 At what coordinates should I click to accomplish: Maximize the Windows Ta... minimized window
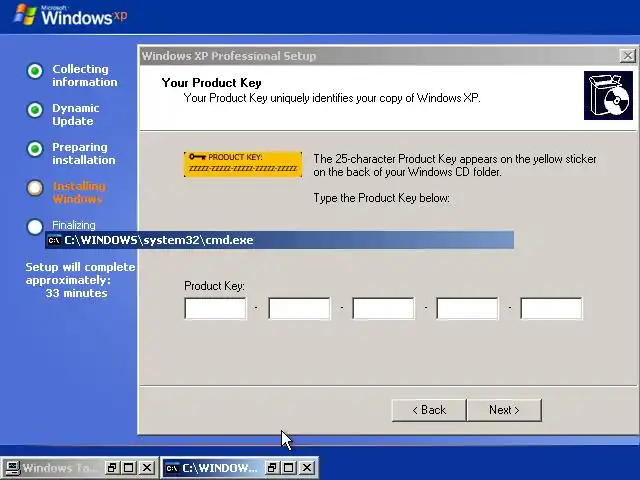point(129,467)
